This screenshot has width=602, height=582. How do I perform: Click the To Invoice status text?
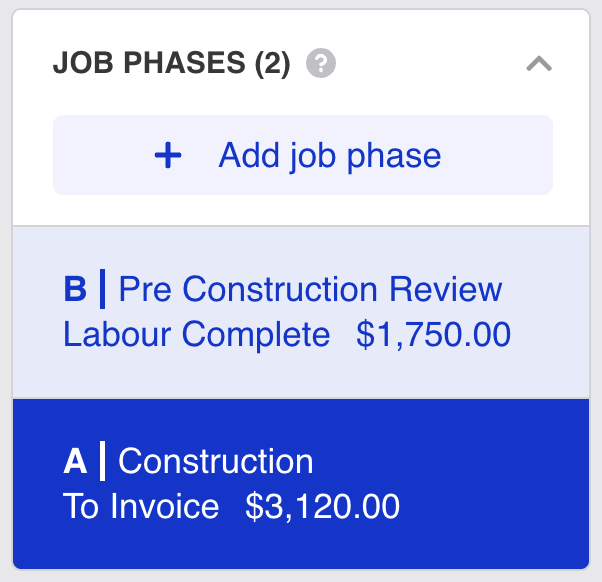(141, 507)
